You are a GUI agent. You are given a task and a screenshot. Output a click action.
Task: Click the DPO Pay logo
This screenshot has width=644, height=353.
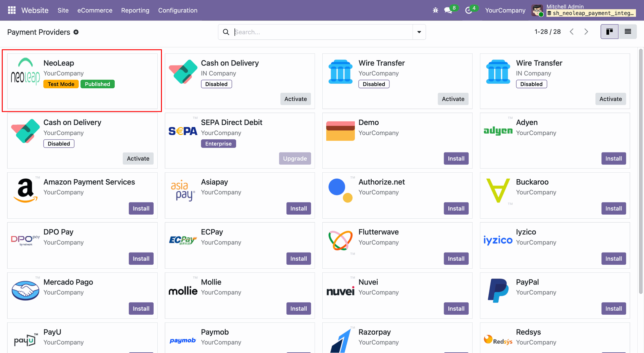25,240
